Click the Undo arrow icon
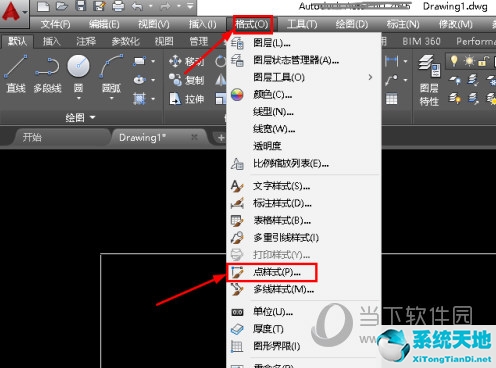Screen dimensions: 496x368 (137, 6)
